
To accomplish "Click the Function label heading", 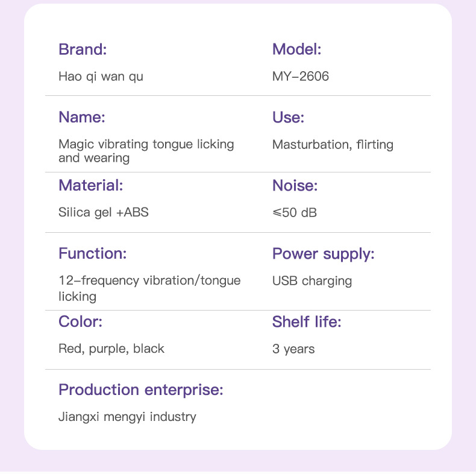I will (92, 253).
